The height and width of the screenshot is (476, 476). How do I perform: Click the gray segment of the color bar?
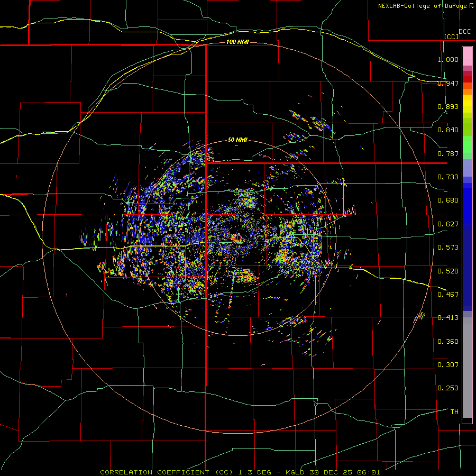point(467,368)
